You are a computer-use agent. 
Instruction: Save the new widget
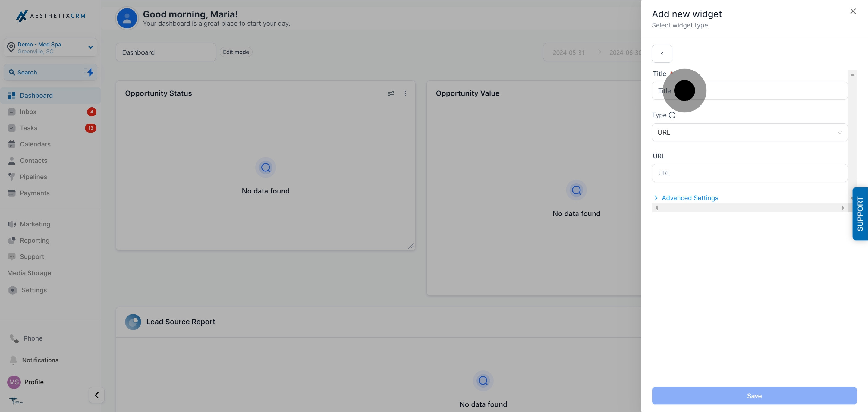point(754,395)
